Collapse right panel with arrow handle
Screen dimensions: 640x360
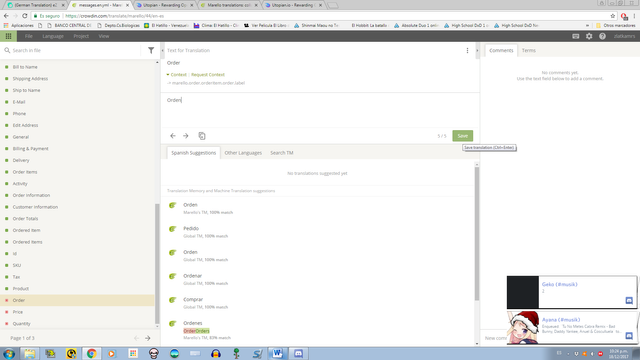[477, 51]
